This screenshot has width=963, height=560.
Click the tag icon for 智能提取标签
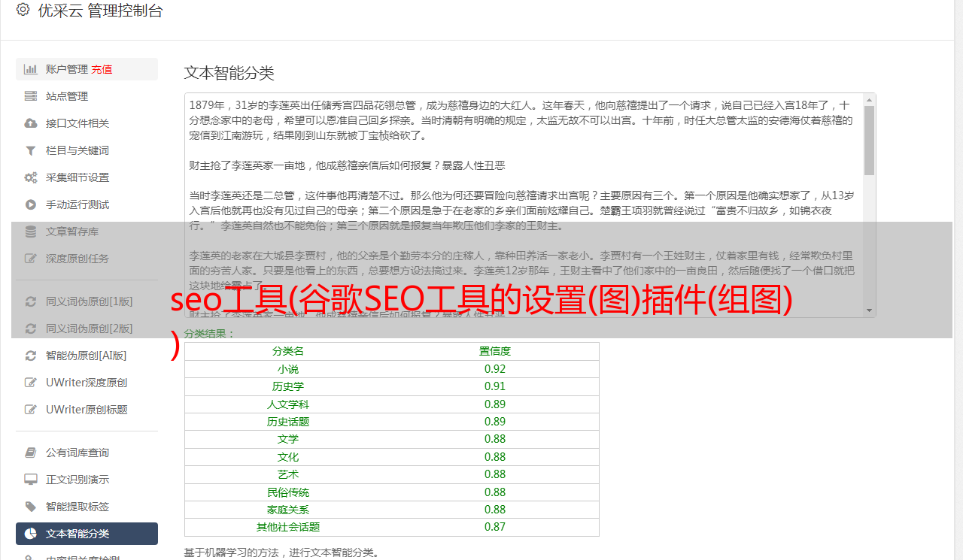click(31, 507)
